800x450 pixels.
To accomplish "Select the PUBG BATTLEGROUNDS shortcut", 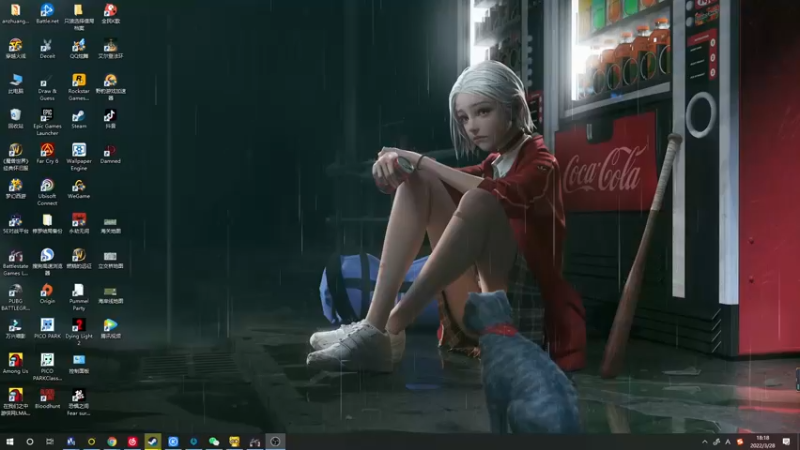I will [15, 297].
